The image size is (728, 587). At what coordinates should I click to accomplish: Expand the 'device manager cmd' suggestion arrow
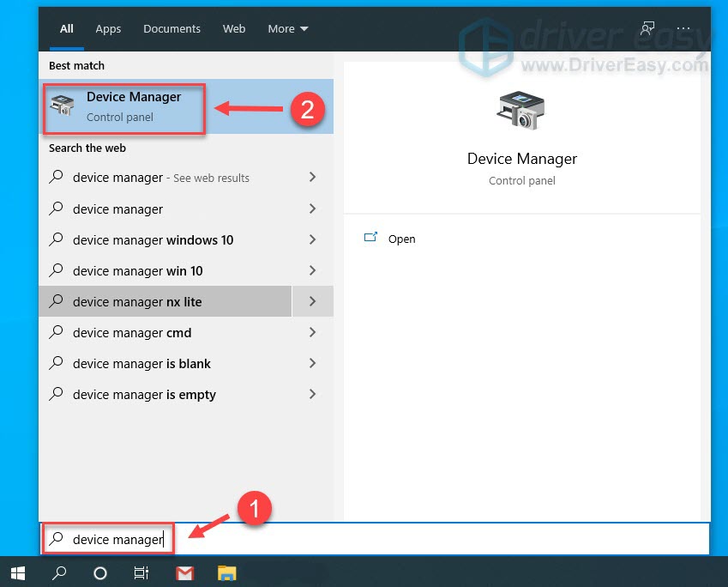click(312, 333)
